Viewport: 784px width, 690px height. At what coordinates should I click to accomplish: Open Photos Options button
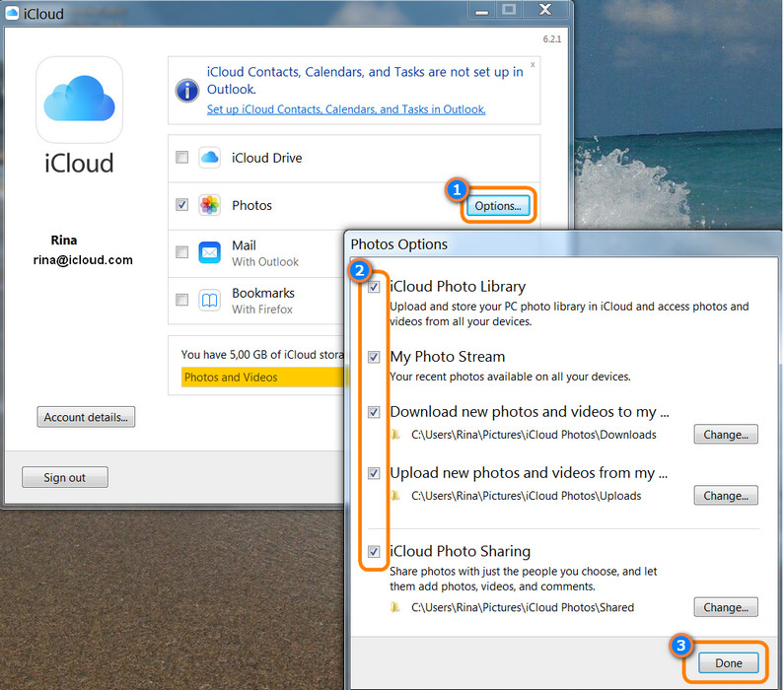click(498, 206)
